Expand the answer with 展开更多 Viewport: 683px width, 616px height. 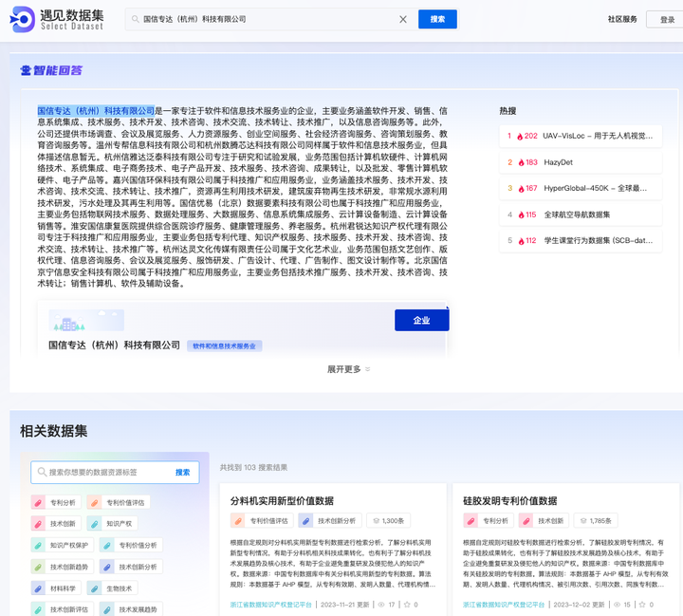click(348, 369)
